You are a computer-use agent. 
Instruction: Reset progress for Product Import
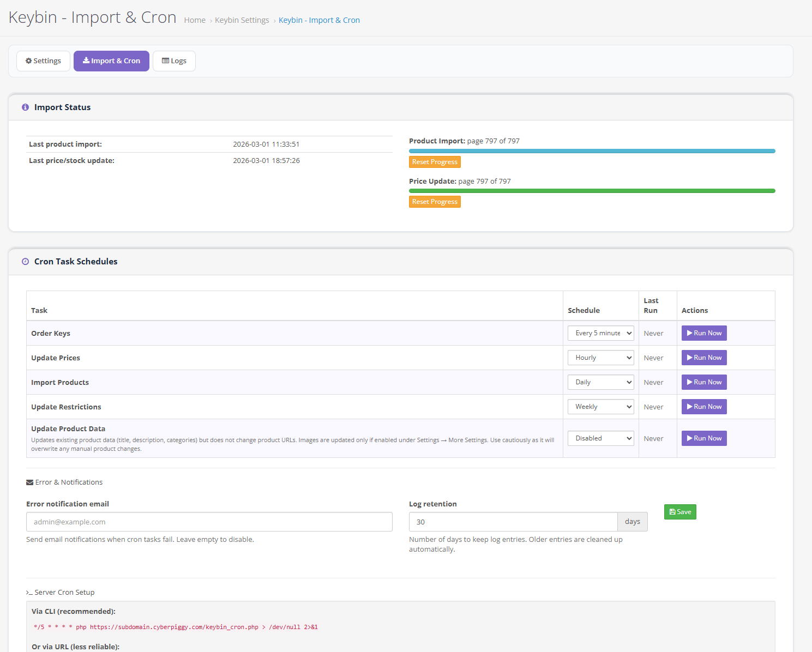click(x=435, y=162)
